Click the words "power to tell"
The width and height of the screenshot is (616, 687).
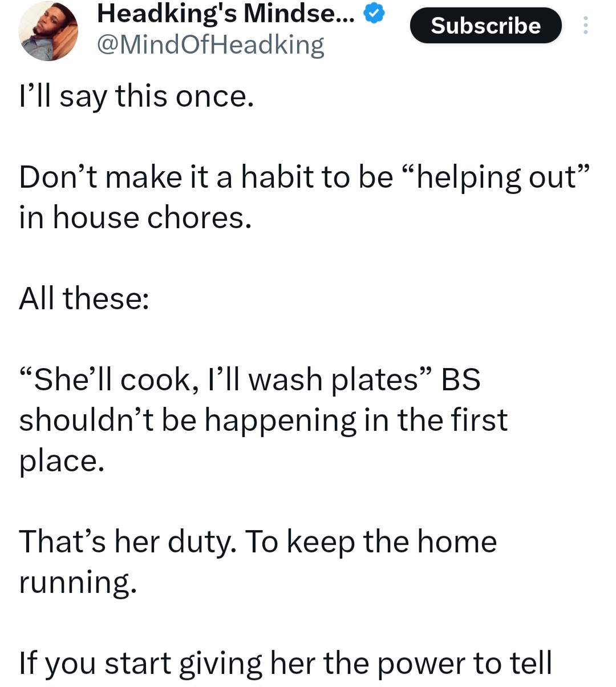pyautogui.click(x=464, y=663)
